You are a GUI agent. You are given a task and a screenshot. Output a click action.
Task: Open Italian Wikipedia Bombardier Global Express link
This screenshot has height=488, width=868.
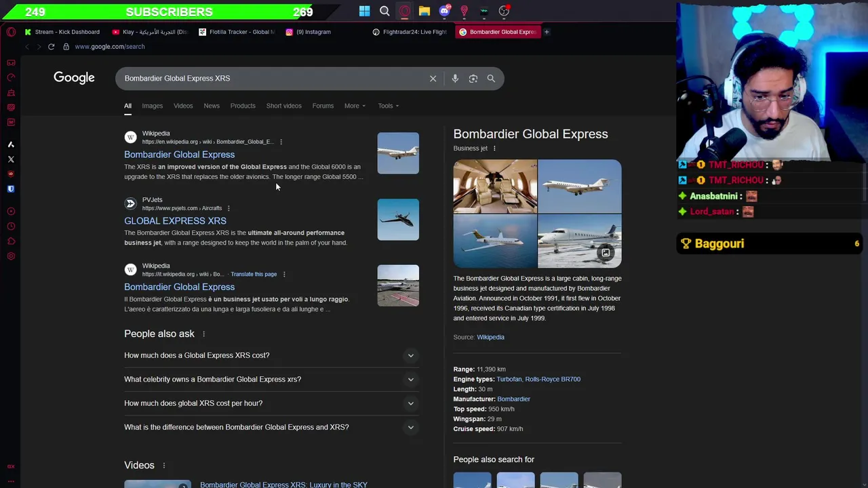point(179,287)
